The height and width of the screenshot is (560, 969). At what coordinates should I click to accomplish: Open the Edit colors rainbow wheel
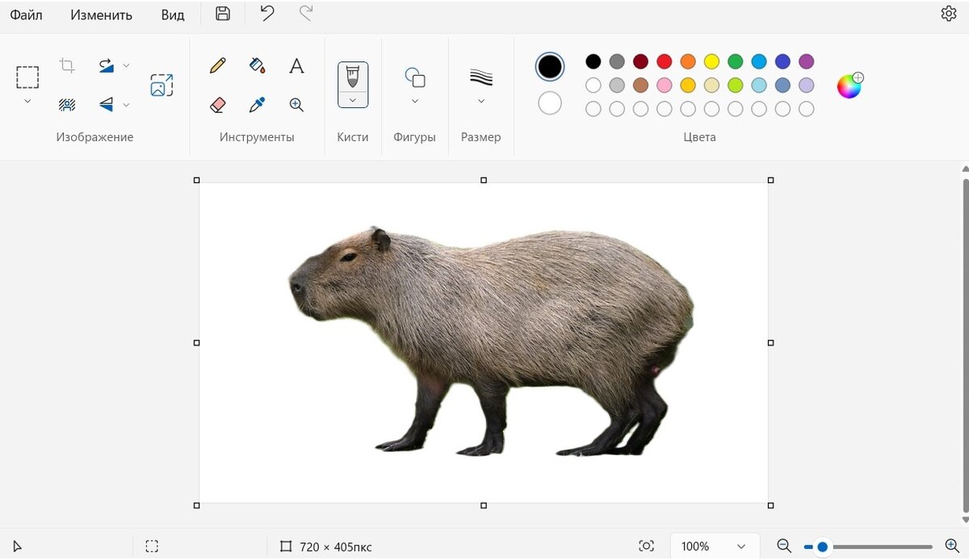849,86
